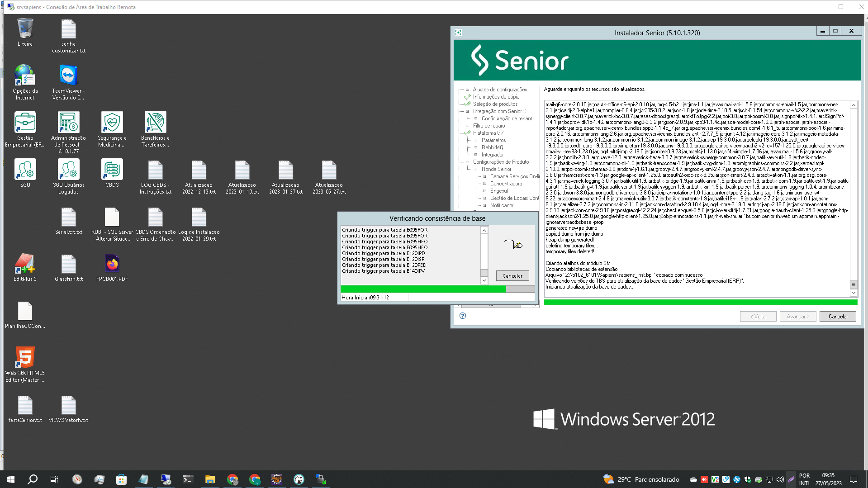
Task: Click the help question mark icon in installer
Action: click(x=462, y=316)
